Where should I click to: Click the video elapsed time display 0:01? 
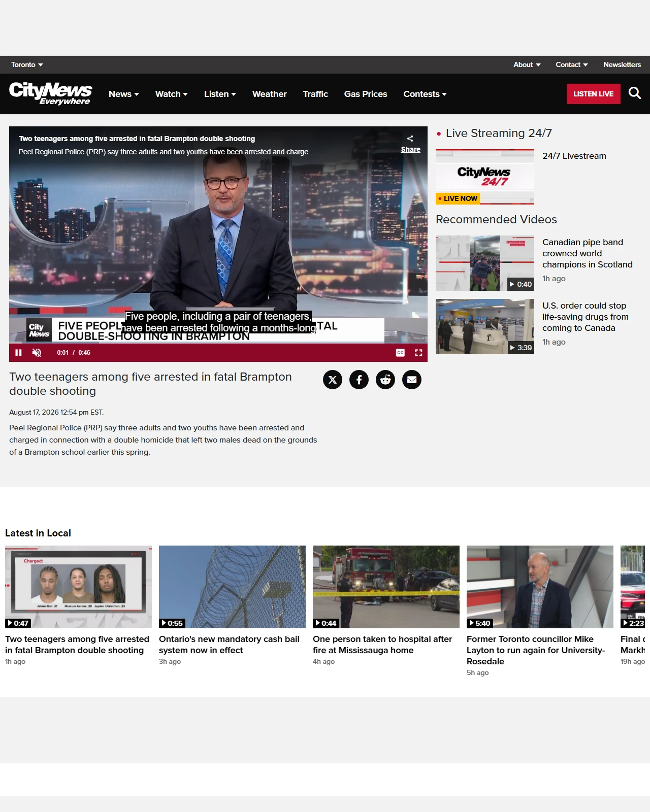(x=62, y=353)
